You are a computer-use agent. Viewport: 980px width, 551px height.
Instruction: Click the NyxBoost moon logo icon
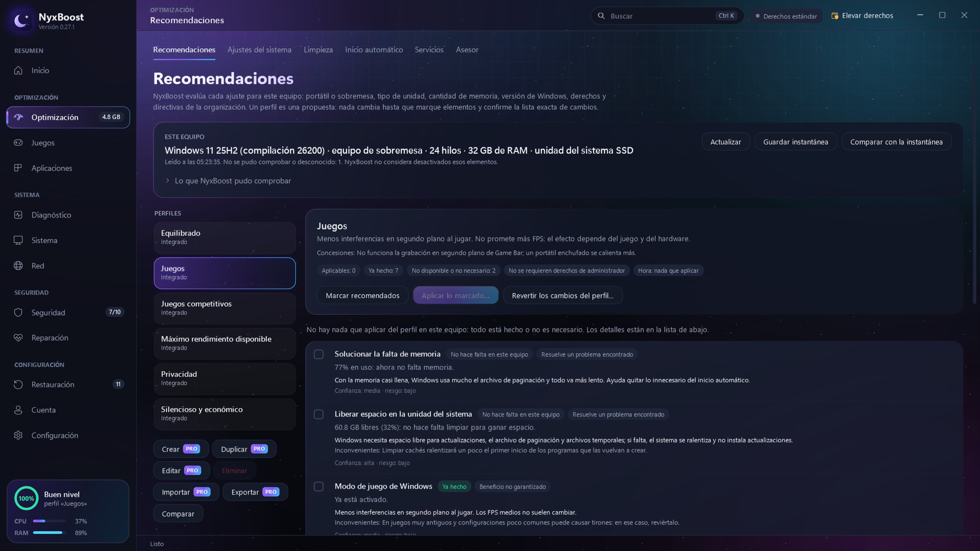pyautogui.click(x=21, y=20)
